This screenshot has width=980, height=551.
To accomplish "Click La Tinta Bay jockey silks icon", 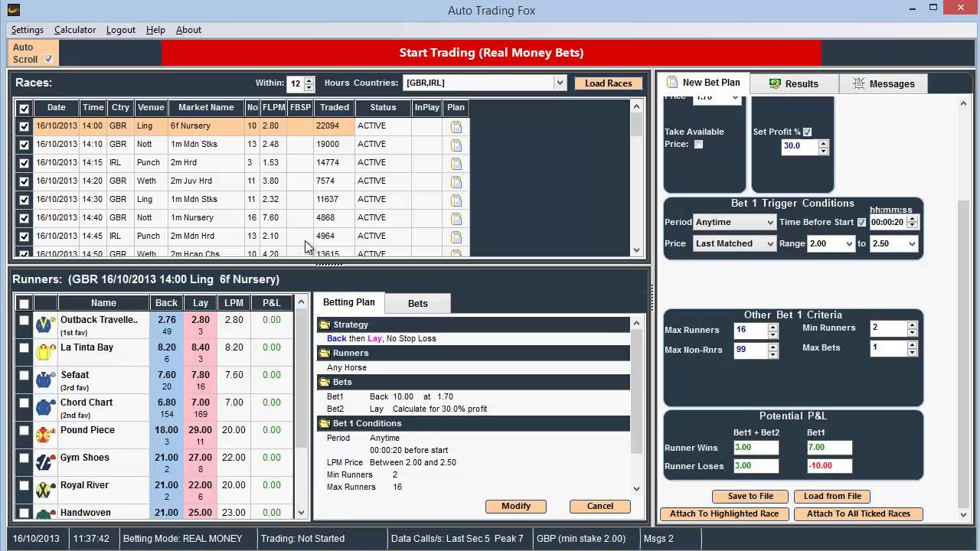I will coord(45,353).
